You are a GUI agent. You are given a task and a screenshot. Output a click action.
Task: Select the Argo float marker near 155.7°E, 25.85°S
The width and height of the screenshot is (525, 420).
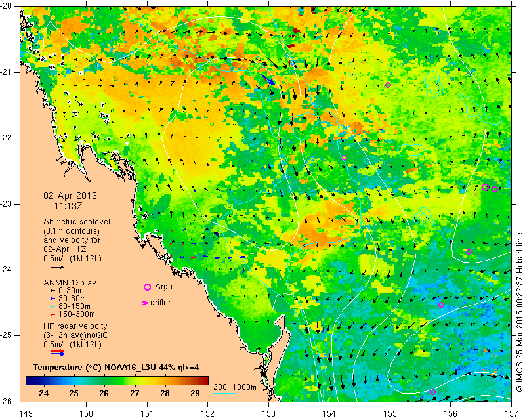(432, 392)
